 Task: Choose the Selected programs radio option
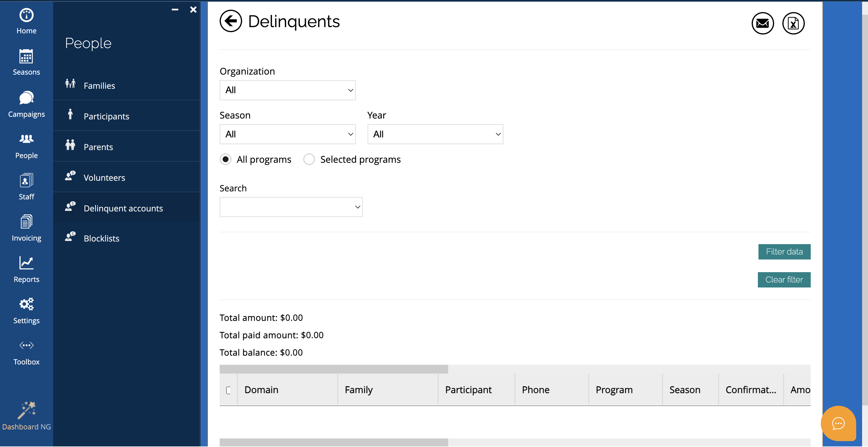click(309, 159)
